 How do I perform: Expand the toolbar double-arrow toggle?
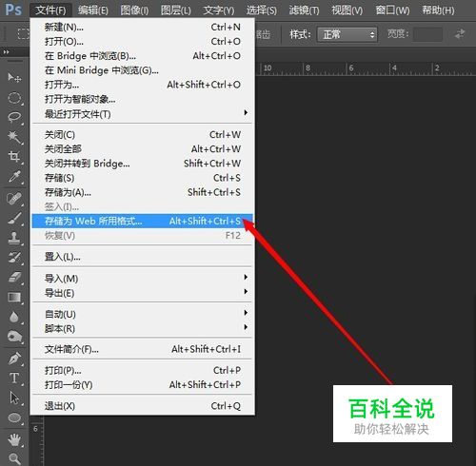[7, 51]
